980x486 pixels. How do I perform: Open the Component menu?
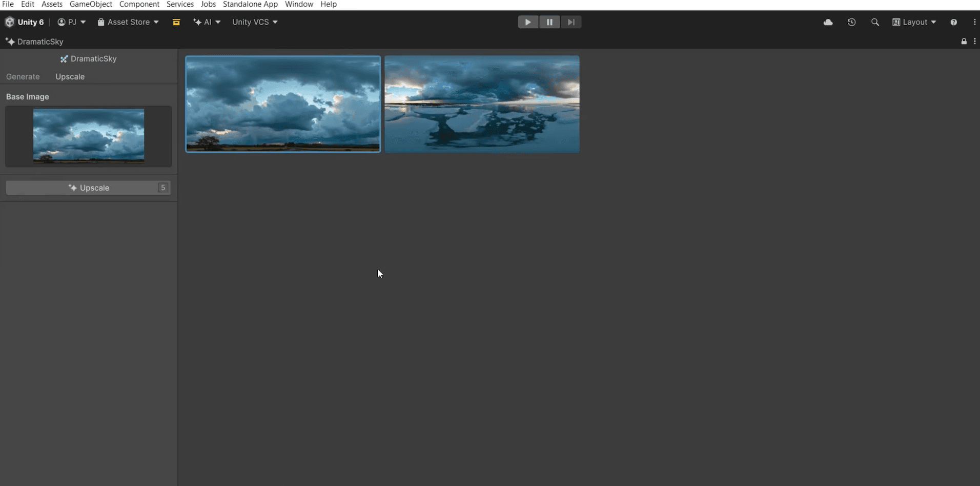click(x=139, y=5)
